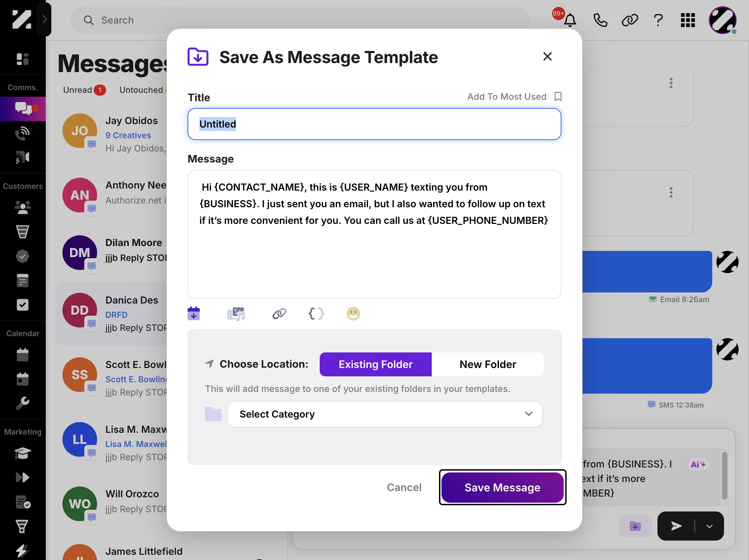Open the first calendar icon under Calendar

click(23, 355)
